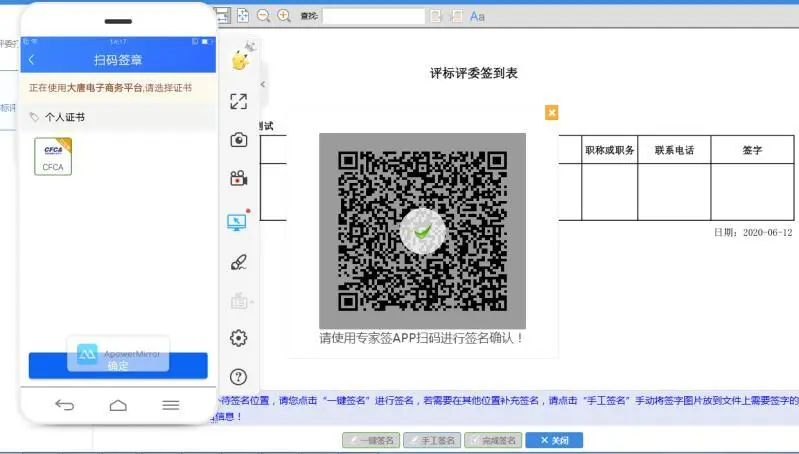Click the blue 关闭 close button
Image resolution: width=799 pixels, height=454 pixels.
click(554, 440)
